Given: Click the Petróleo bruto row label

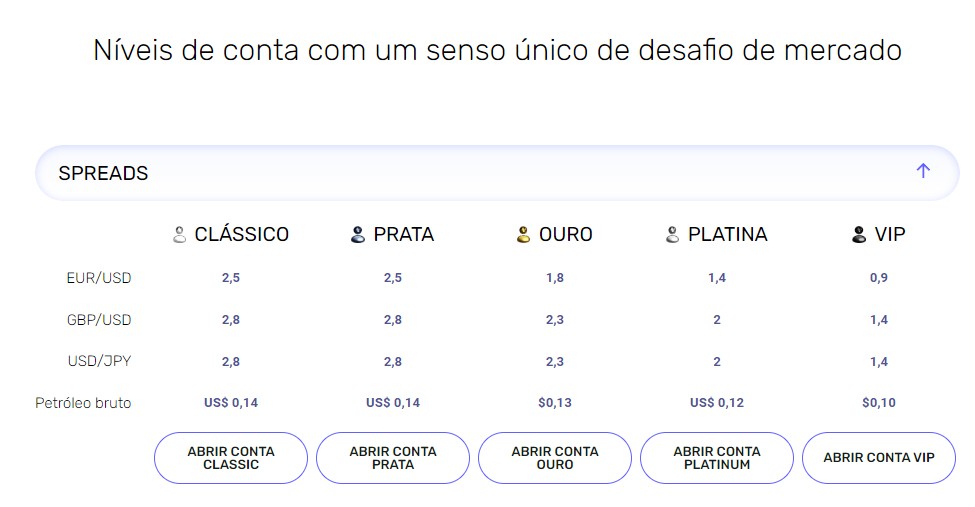Looking at the screenshot, I should (x=83, y=403).
